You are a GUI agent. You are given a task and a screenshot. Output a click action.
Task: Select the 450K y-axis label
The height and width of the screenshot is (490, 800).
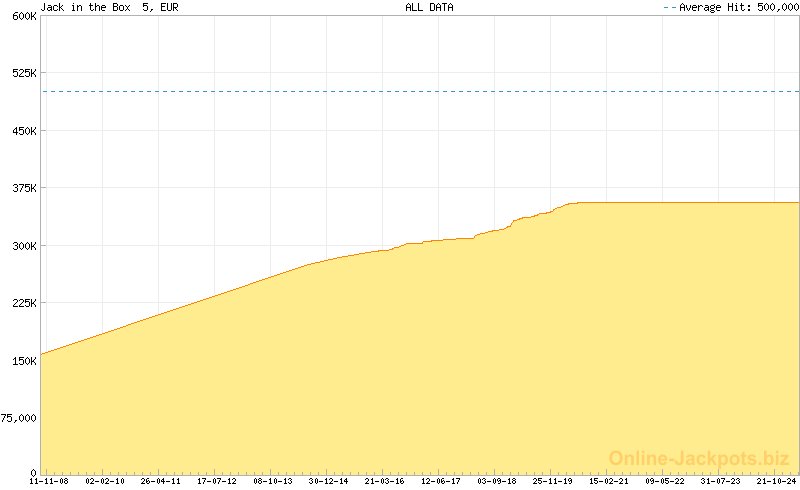tap(23, 131)
